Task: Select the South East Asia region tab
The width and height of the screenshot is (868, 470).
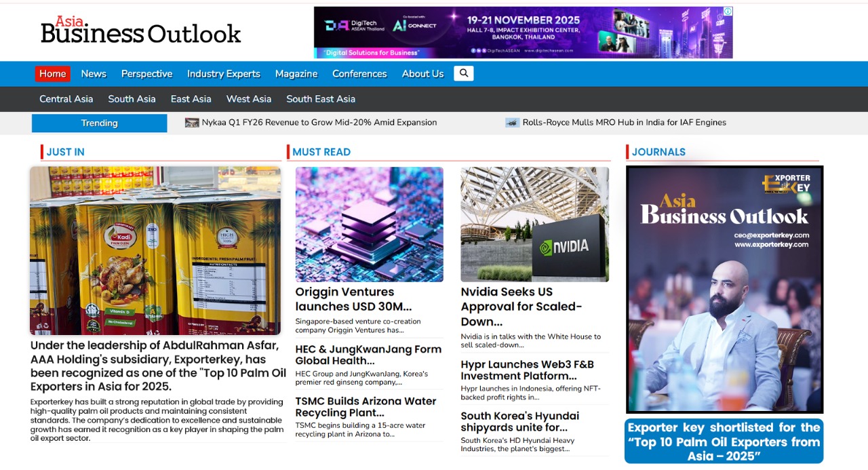Action: point(321,99)
